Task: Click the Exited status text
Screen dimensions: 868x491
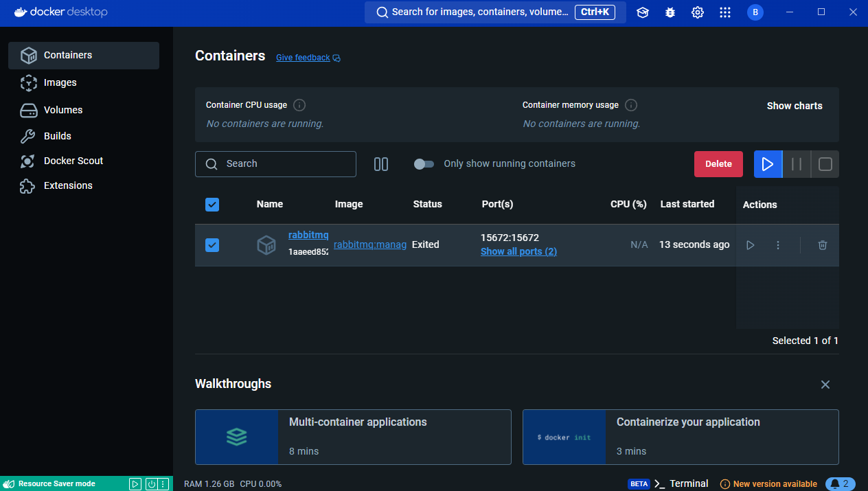Action: [426, 245]
